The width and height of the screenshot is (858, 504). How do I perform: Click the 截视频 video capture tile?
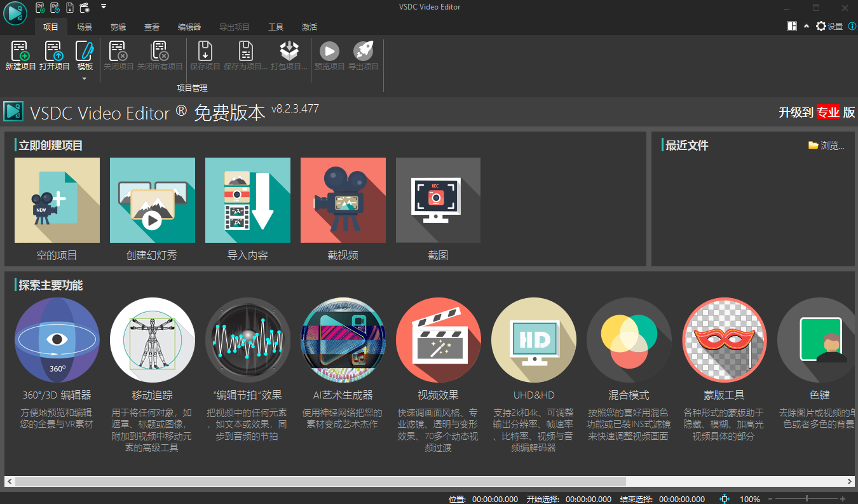tap(343, 200)
